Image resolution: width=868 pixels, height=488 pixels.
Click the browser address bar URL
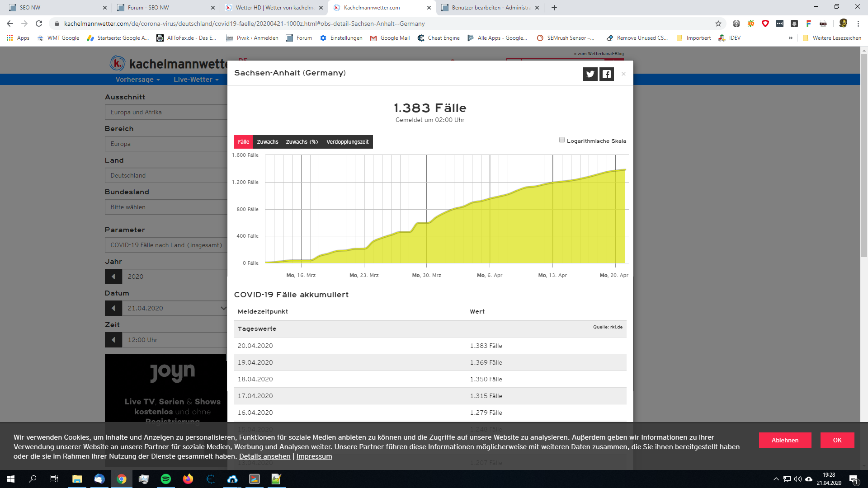click(244, 23)
